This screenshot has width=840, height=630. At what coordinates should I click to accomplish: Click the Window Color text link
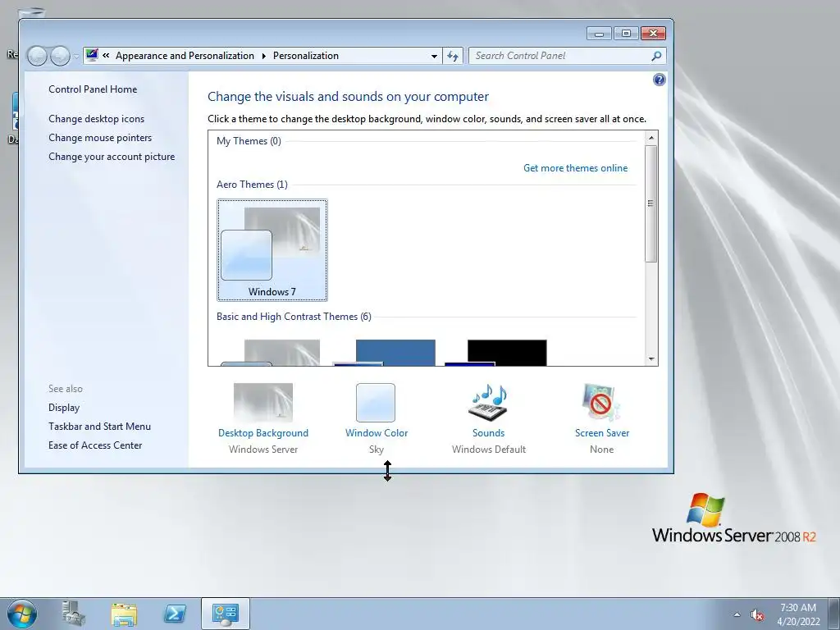tap(377, 433)
